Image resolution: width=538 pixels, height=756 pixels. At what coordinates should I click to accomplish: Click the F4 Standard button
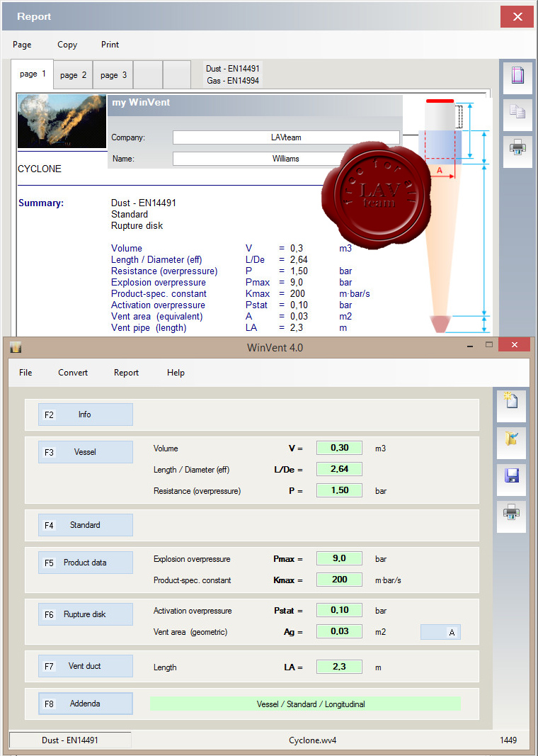point(85,525)
